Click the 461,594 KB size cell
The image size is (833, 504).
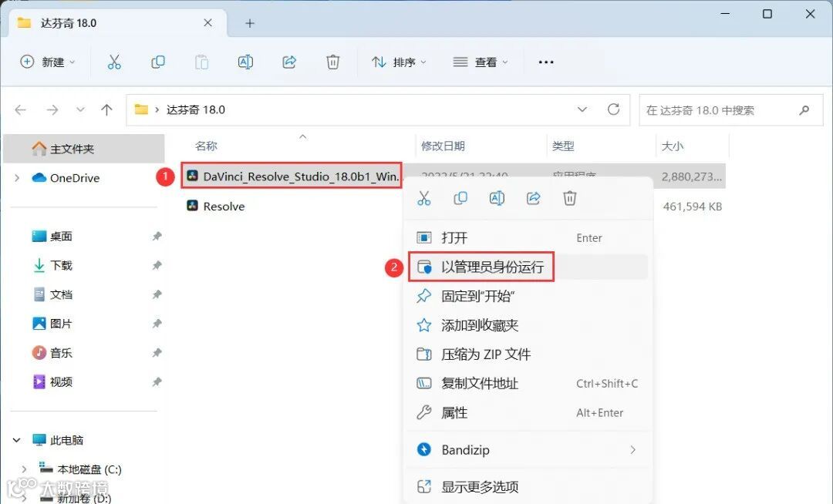tap(692, 207)
